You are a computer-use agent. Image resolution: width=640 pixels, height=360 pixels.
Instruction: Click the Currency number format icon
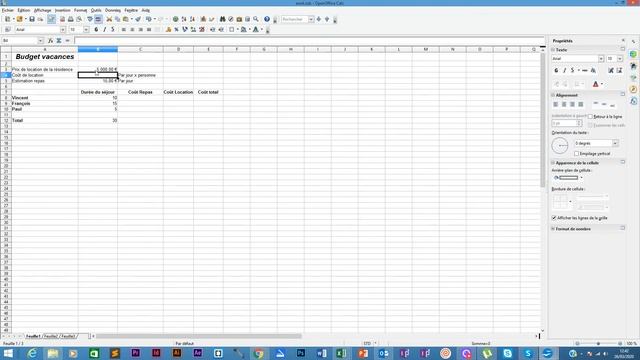tap(168, 29)
